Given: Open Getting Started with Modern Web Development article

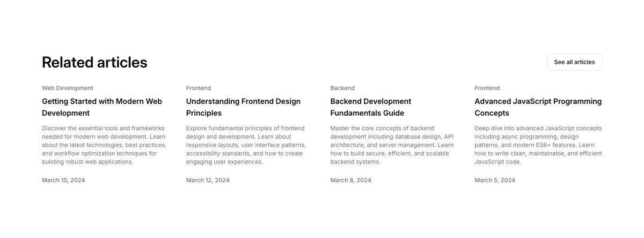Looking at the screenshot, I should coord(102,107).
